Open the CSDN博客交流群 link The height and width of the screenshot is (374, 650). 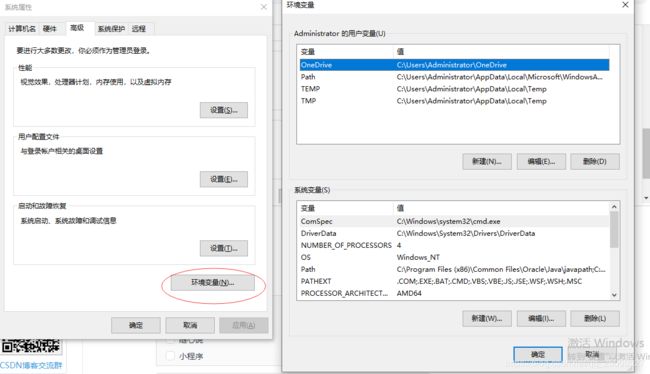31,365
